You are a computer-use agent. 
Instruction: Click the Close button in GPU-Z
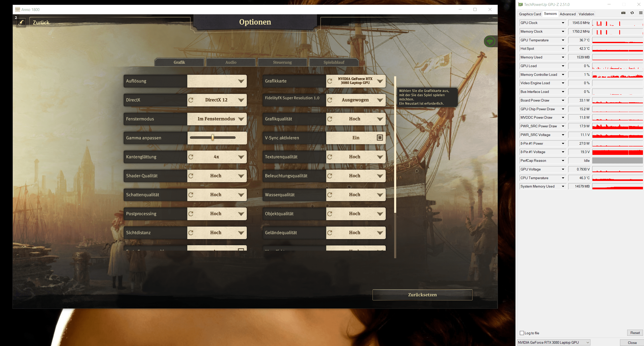pos(632,343)
